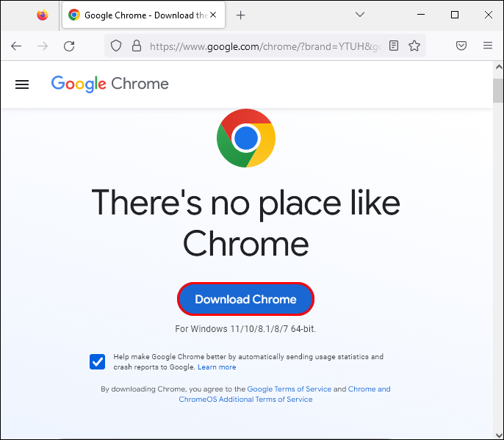Open Google Terms of Service link
The height and width of the screenshot is (440, 504).
289,389
